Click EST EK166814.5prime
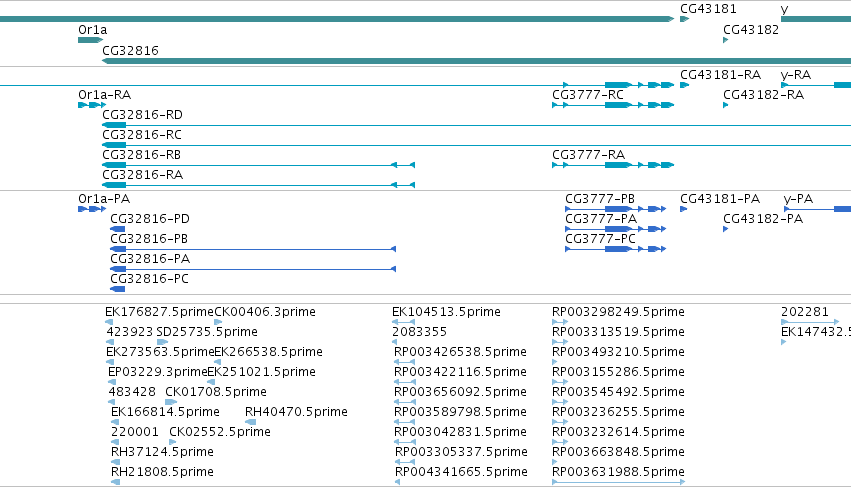 tap(166, 412)
